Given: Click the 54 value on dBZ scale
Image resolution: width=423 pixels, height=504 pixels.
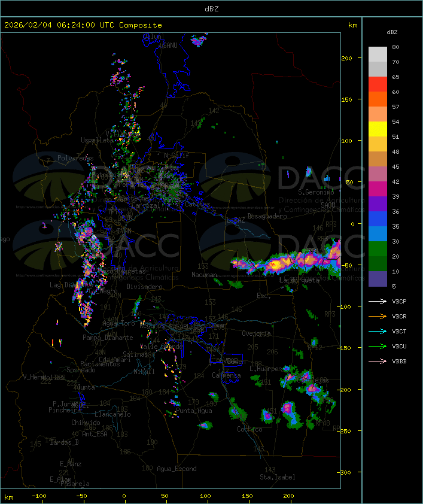Looking at the screenshot, I should point(395,122).
